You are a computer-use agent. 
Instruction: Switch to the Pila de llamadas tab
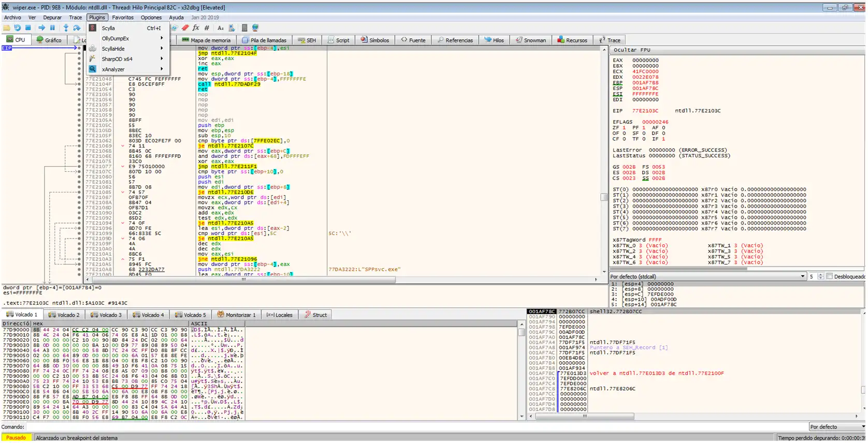coord(264,40)
